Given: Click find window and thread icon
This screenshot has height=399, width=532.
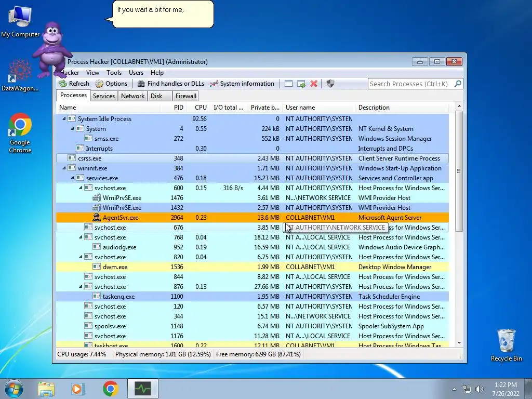Looking at the screenshot, I should point(301,84).
